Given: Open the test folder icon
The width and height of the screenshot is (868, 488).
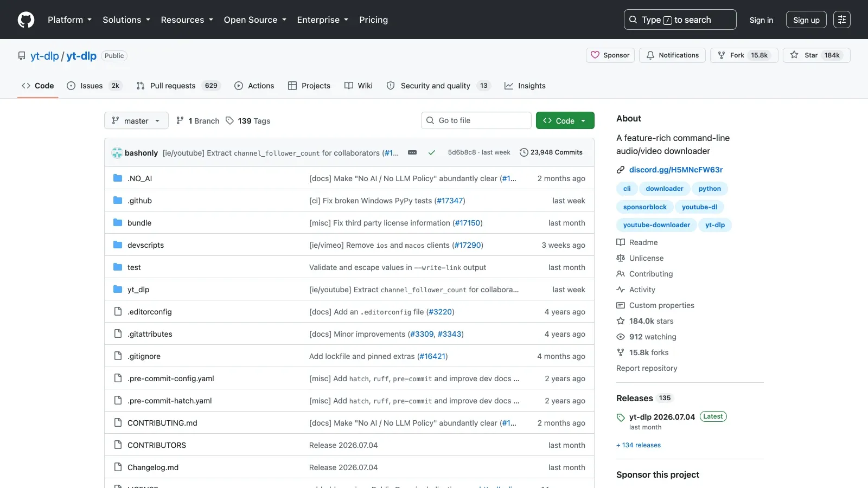Looking at the screenshot, I should pos(118,267).
